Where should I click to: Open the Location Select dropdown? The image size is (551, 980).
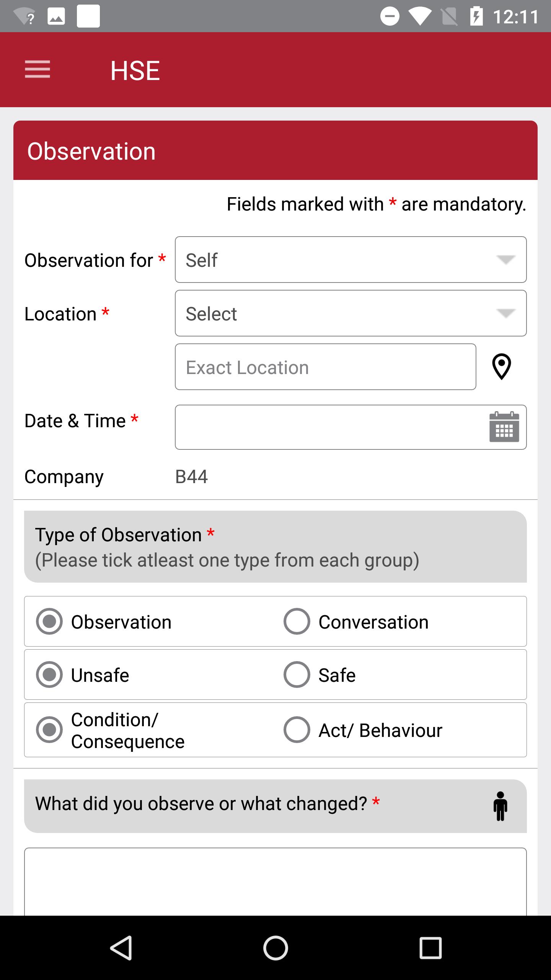(x=351, y=313)
